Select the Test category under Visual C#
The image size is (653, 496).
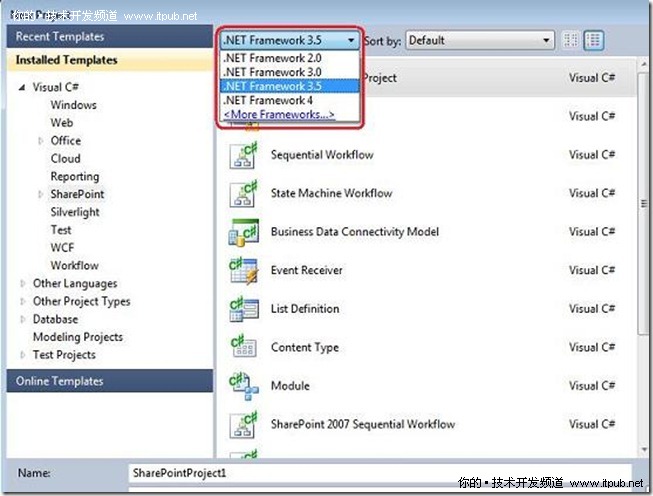click(61, 230)
